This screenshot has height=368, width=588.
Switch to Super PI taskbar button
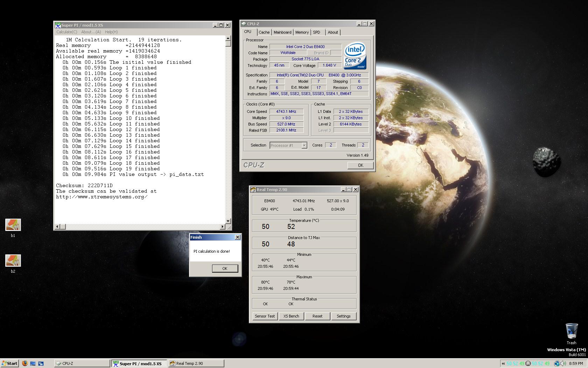pyautogui.click(x=139, y=363)
